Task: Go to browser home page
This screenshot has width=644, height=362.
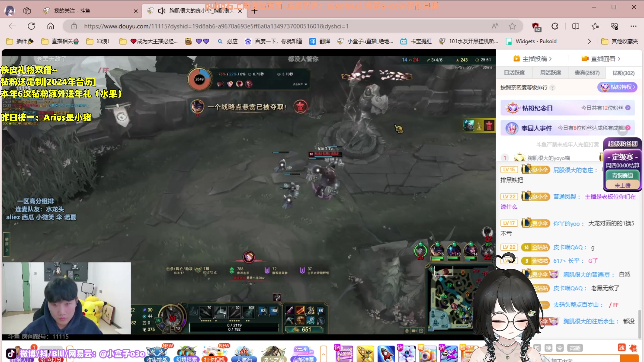Action: coord(50,26)
